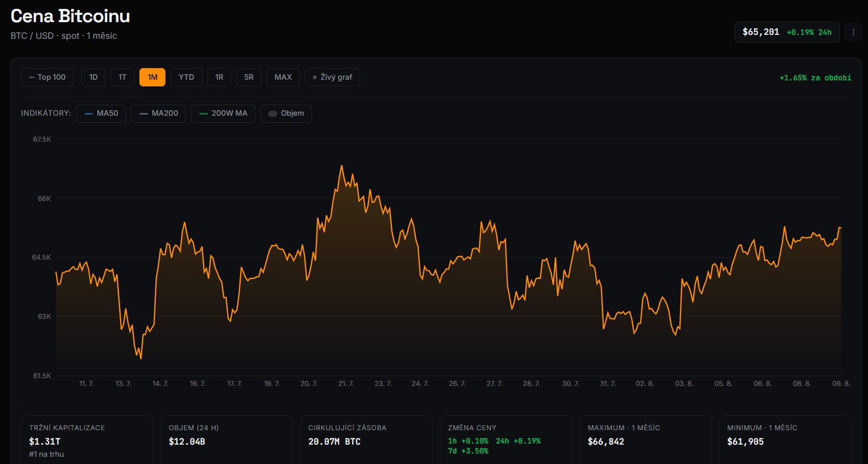Click the $61,905 minimum value
Viewport: 868px width, 464px height.
pyautogui.click(x=745, y=442)
